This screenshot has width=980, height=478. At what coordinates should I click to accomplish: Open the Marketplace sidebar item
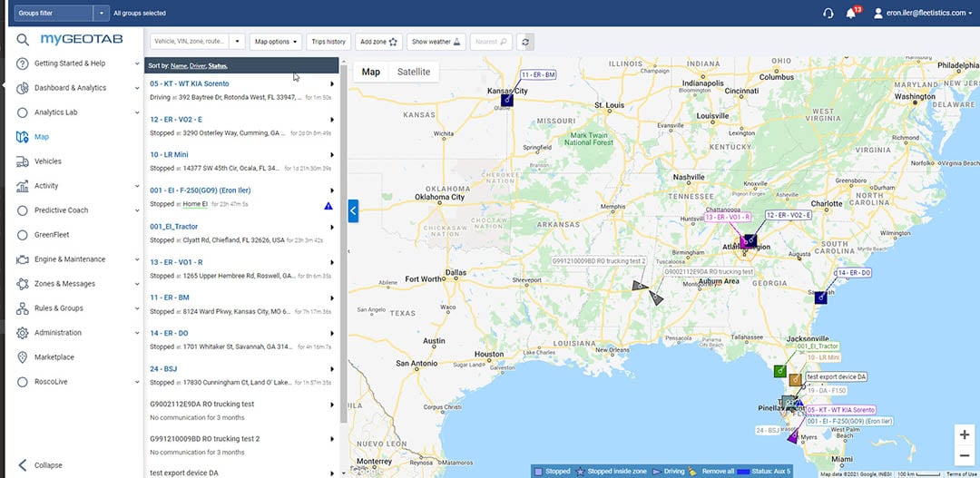(54, 357)
